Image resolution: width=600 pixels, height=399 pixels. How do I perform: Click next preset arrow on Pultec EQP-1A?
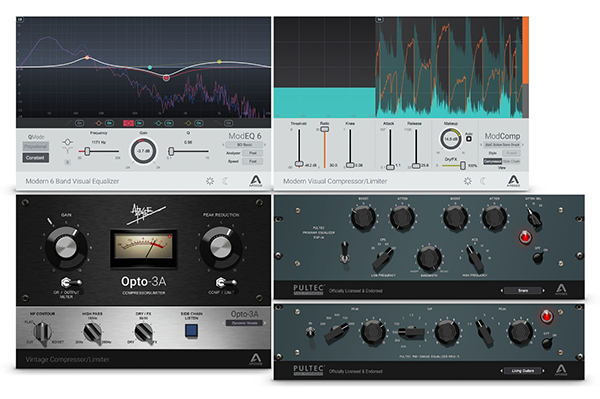(543, 291)
